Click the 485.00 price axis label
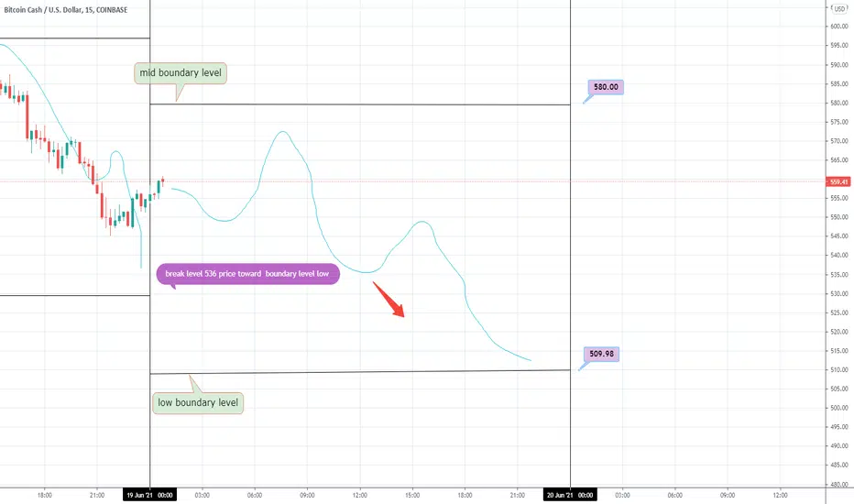The height and width of the screenshot is (504, 854). (x=839, y=466)
